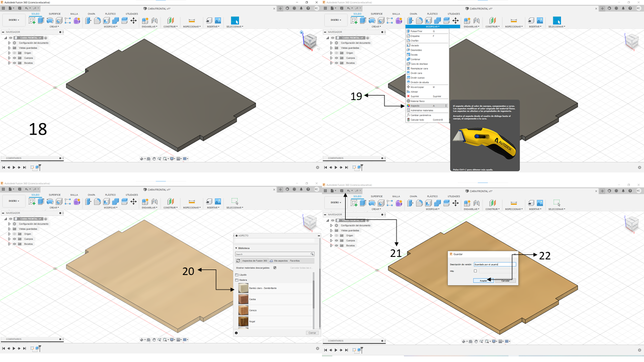
Task: Open Measure tool in the window without popups
Action: tap(191, 21)
